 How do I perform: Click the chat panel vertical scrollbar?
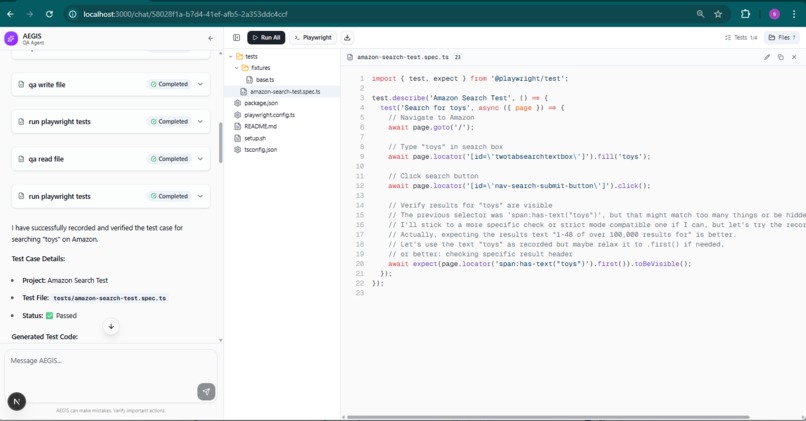point(221,142)
